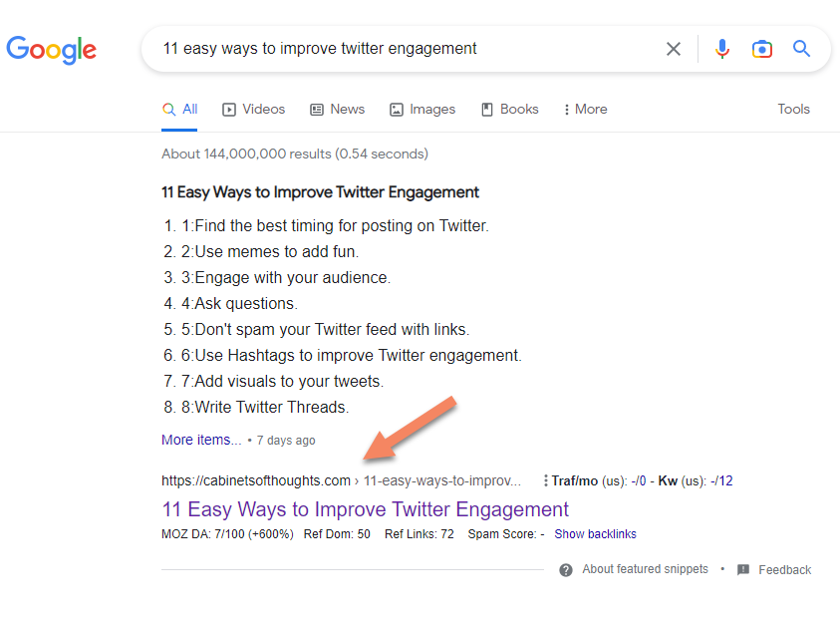Open 11 Easy Ways to Improve Twitter Engagement result
The height and width of the screenshot is (623, 840).
[x=365, y=509]
